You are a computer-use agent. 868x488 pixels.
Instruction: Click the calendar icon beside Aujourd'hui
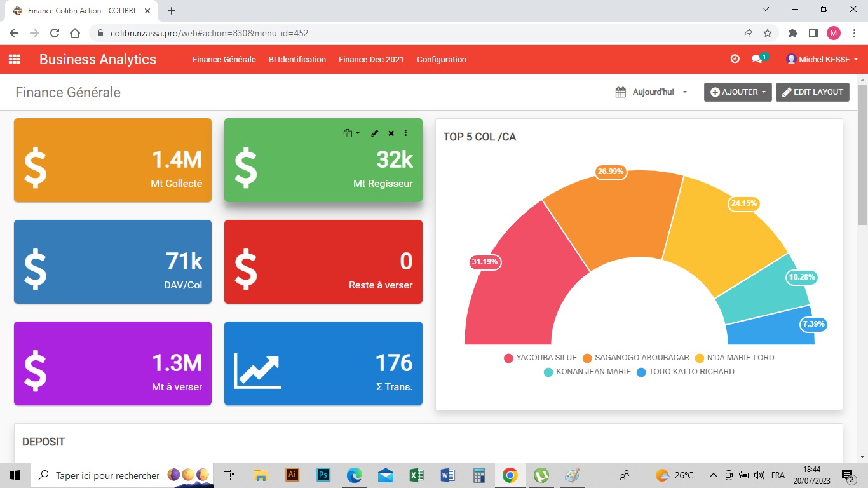[621, 92]
